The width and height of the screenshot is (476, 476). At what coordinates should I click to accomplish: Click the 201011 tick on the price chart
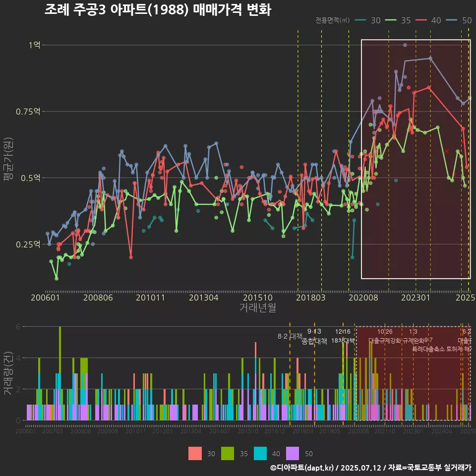(x=151, y=297)
